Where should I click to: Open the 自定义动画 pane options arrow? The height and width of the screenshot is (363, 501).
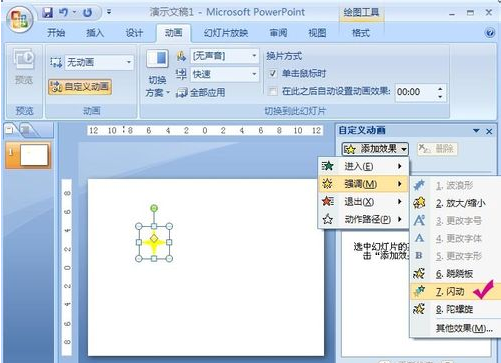click(x=476, y=131)
